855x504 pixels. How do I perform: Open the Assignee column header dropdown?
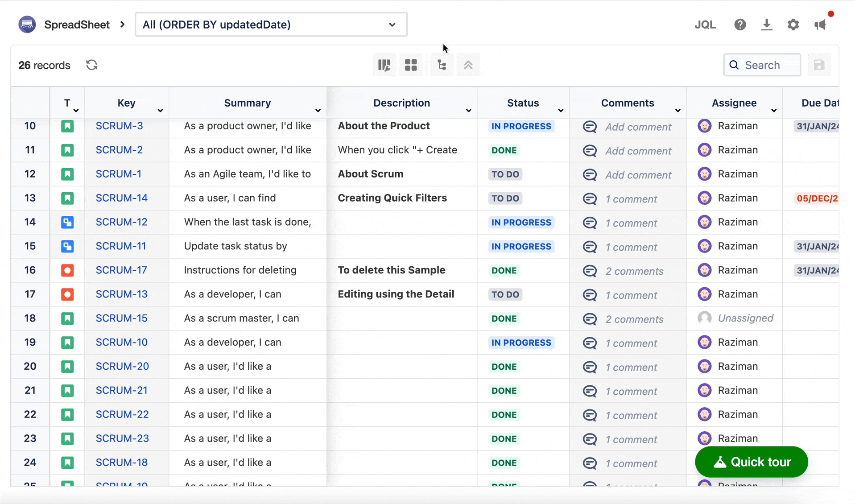[774, 110]
